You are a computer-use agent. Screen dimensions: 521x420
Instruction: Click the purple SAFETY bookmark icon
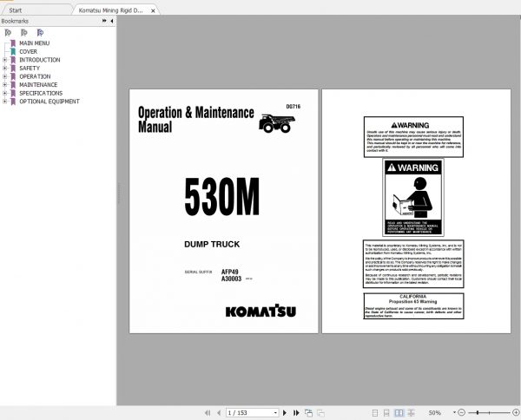click(x=13, y=68)
